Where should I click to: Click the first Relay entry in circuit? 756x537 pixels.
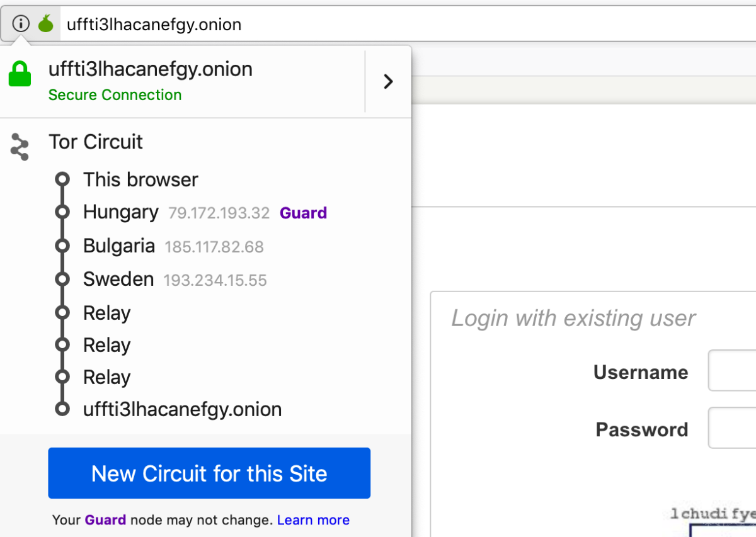106,313
